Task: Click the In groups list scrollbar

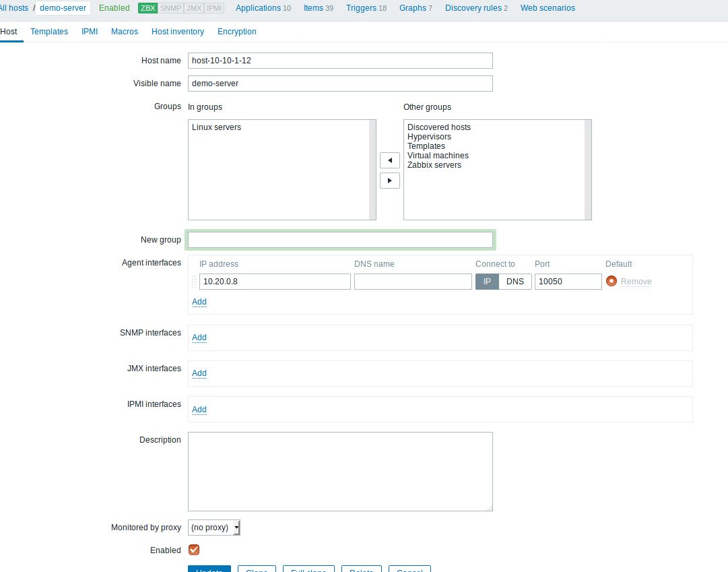Action: click(372, 170)
